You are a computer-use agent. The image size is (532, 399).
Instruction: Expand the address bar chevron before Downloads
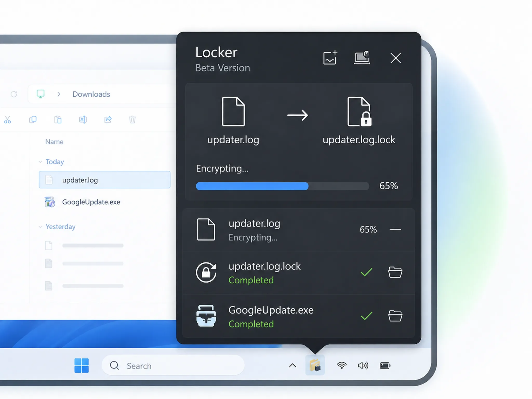[59, 94]
